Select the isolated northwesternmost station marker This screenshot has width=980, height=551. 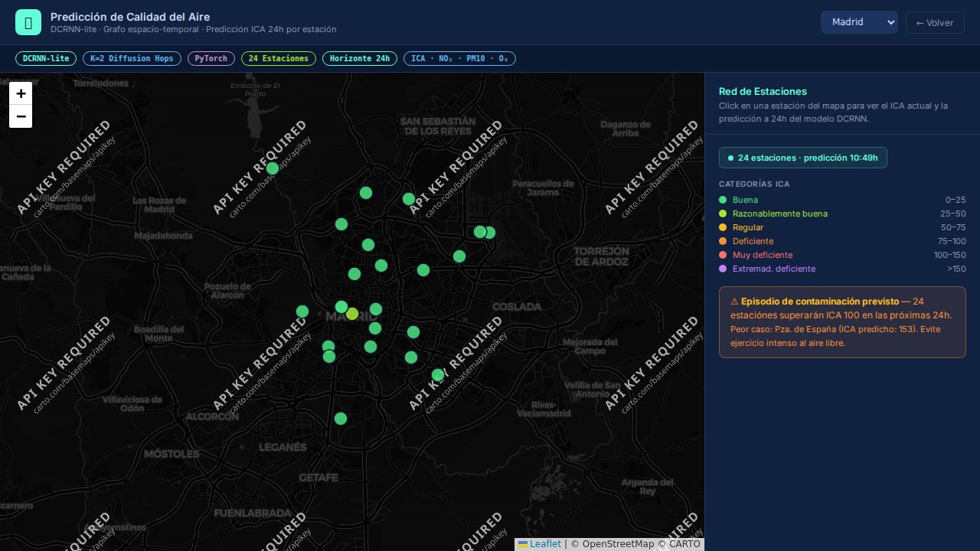tap(273, 168)
